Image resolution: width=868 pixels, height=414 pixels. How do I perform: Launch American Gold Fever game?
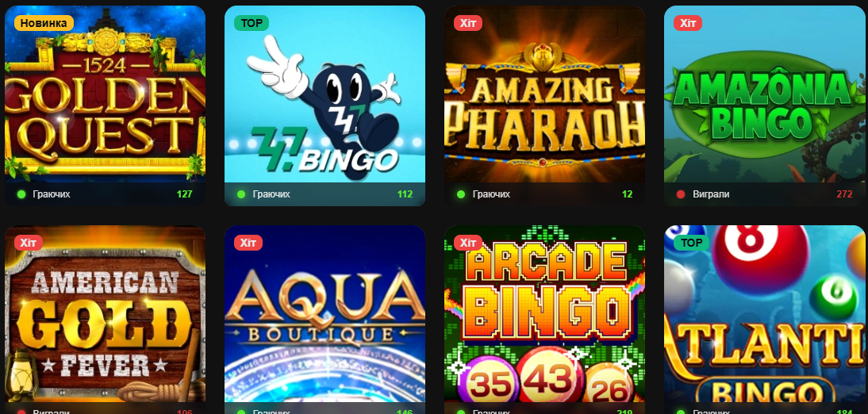pyautogui.click(x=106, y=314)
